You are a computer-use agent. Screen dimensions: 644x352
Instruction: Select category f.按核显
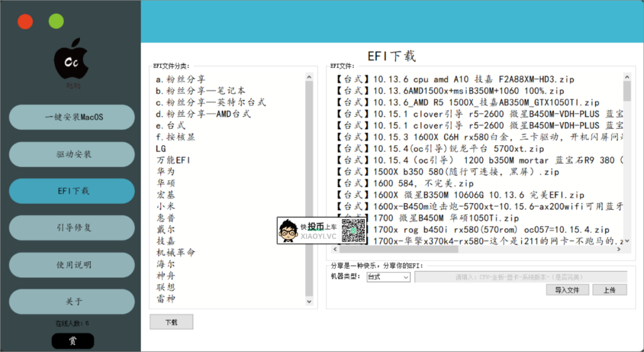pos(175,137)
